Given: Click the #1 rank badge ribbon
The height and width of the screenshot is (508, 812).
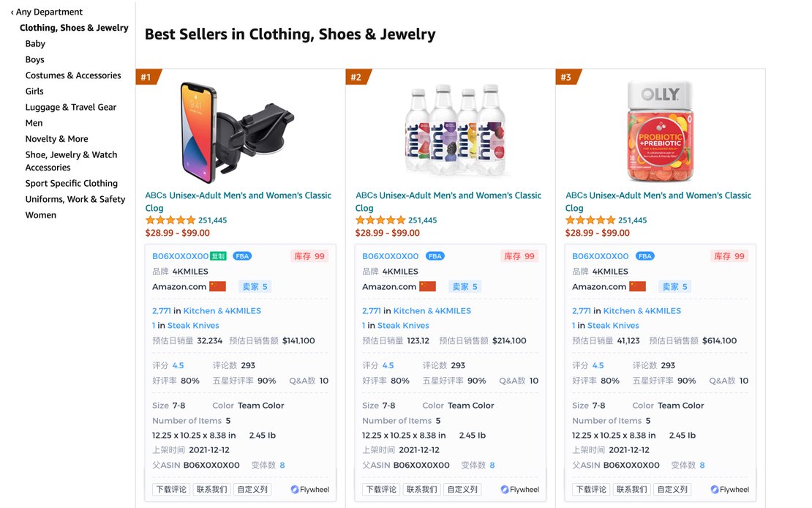Looking at the screenshot, I should (x=144, y=75).
